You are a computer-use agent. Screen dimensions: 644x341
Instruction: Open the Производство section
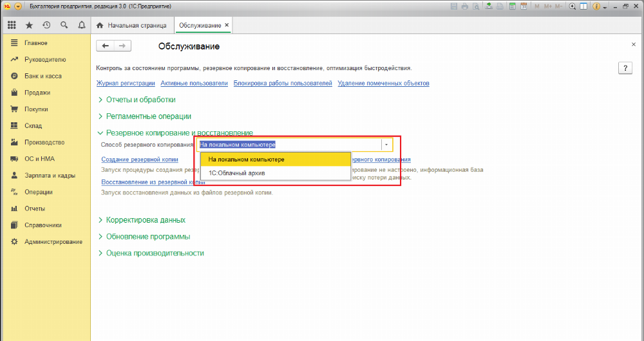[x=45, y=142]
